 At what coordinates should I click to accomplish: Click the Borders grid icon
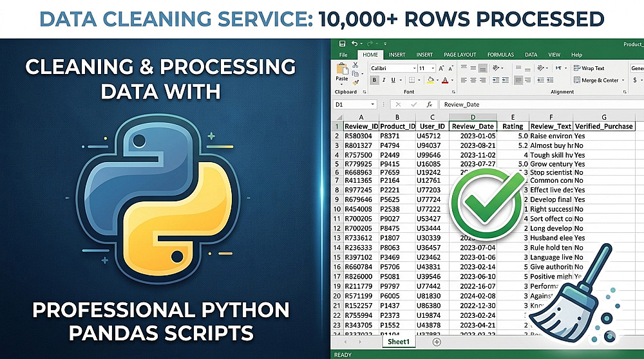click(x=412, y=80)
